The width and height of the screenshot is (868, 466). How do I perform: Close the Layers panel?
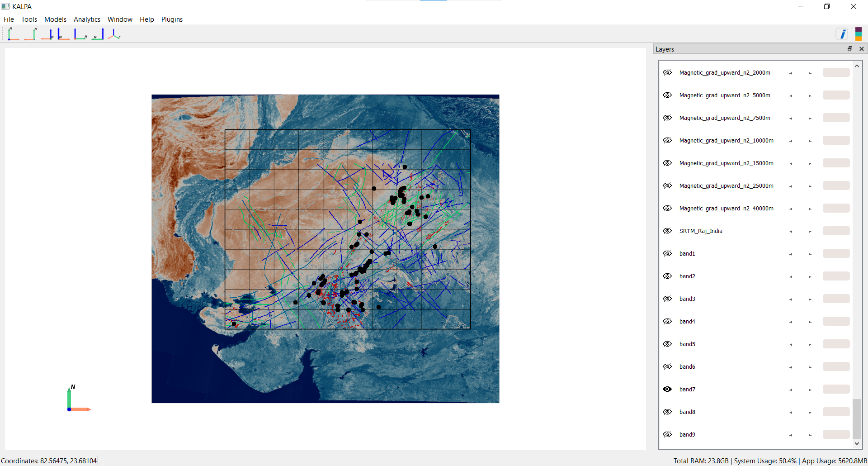(862, 49)
